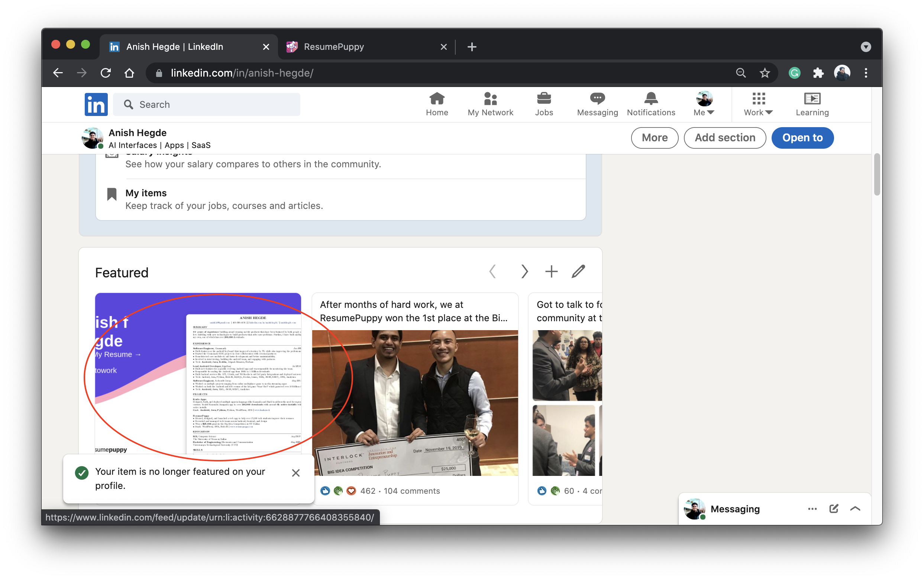Open the Learning menu item
This screenshot has width=924, height=580.
(812, 104)
